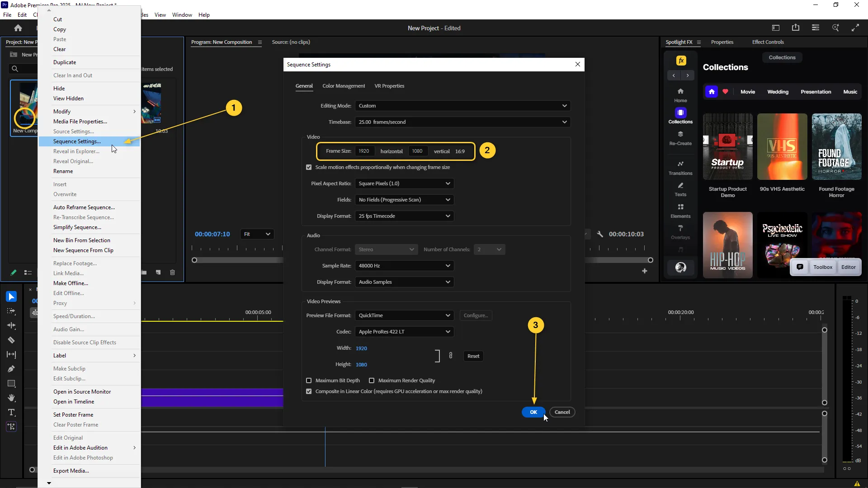Select the Type tool

[x=11, y=413]
